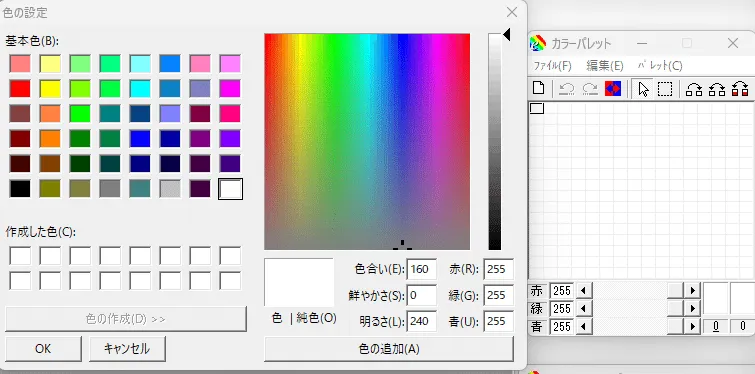Select the dashed rectangle selection tool

pyautogui.click(x=665, y=89)
